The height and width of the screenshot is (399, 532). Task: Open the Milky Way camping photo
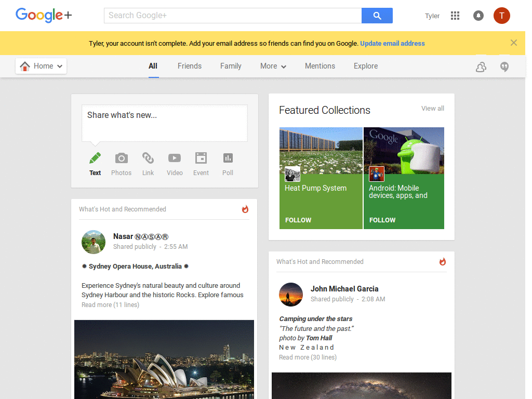[x=362, y=385]
